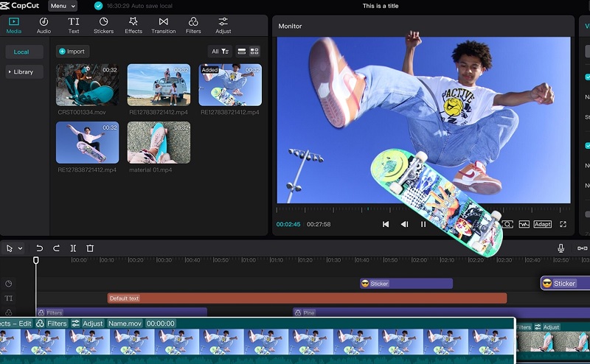Select the Pine filter clip

(441, 312)
